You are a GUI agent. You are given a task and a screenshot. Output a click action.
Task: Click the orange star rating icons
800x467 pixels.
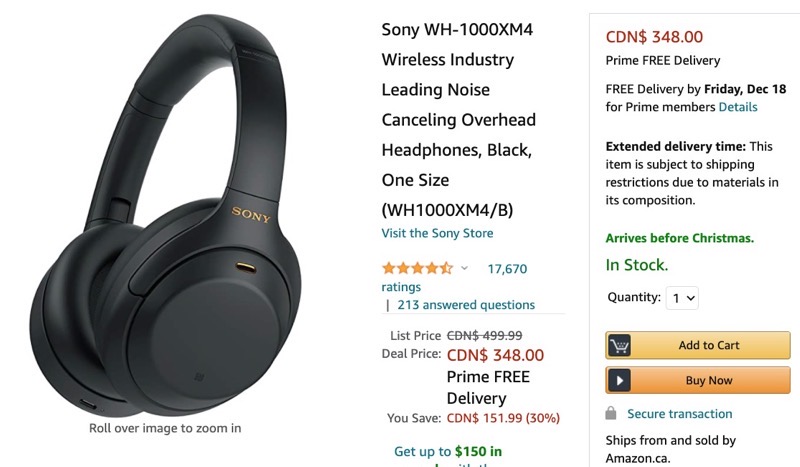click(x=417, y=268)
